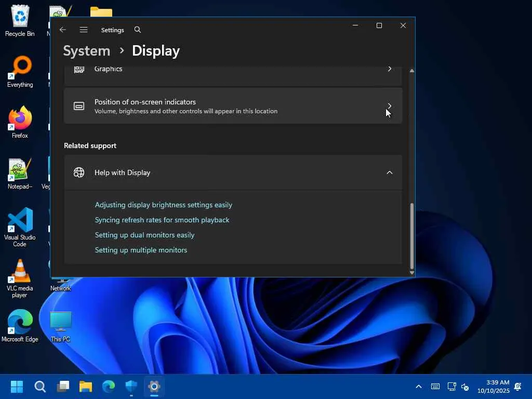The width and height of the screenshot is (532, 399).
Task: Open the Graphics row chevron
Action: pos(390,69)
